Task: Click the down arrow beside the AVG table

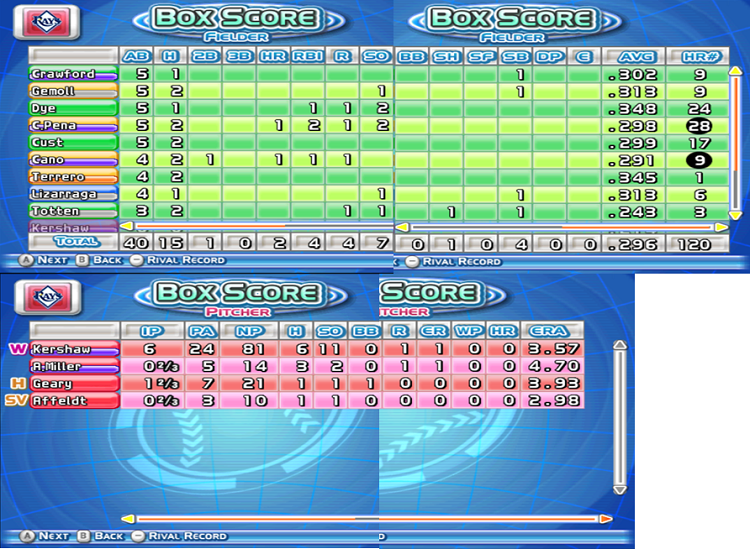Action: tap(735, 215)
